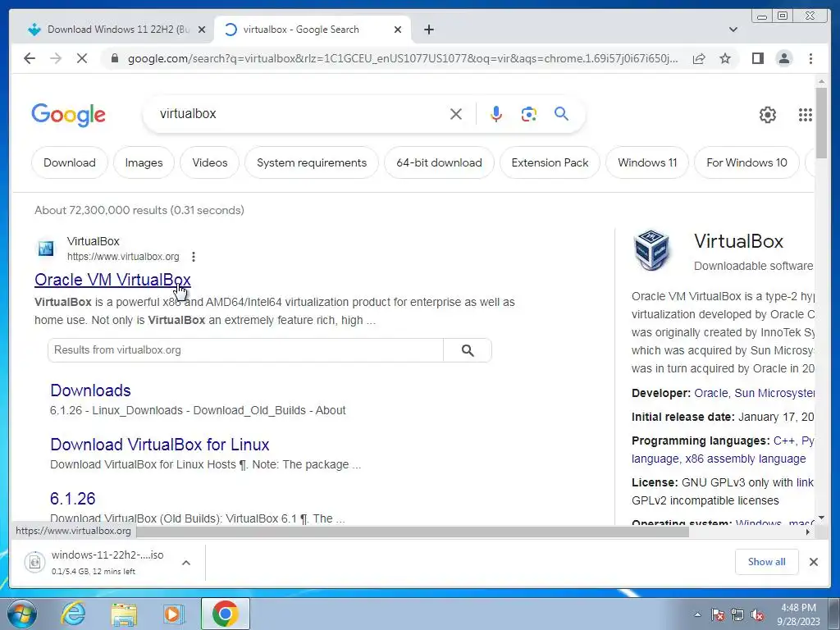Screen dimensions: 840x630
Task: Open Windows Explorer folder on taskbar
Action: click(x=124, y=614)
